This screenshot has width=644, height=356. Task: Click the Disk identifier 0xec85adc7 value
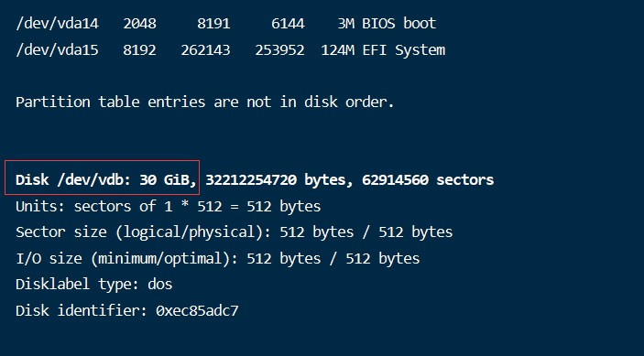197,311
